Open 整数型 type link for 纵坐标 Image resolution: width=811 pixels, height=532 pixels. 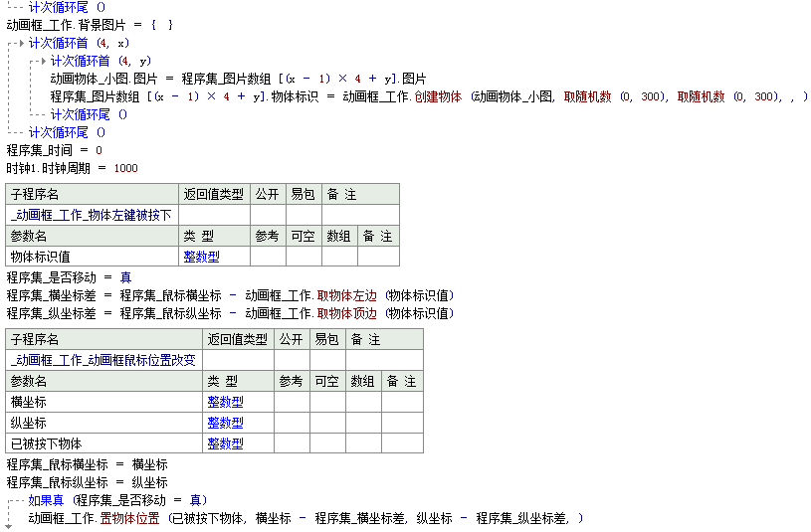(x=225, y=423)
